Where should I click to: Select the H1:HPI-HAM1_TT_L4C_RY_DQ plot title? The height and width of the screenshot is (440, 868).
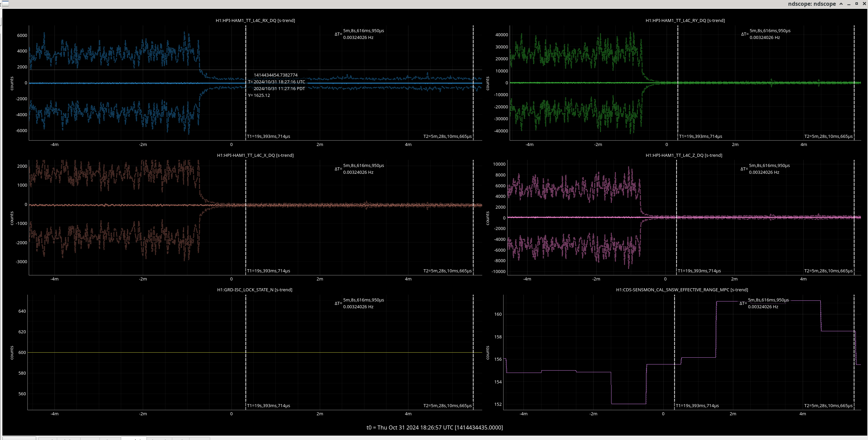pyautogui.click(x=685, y=20)
